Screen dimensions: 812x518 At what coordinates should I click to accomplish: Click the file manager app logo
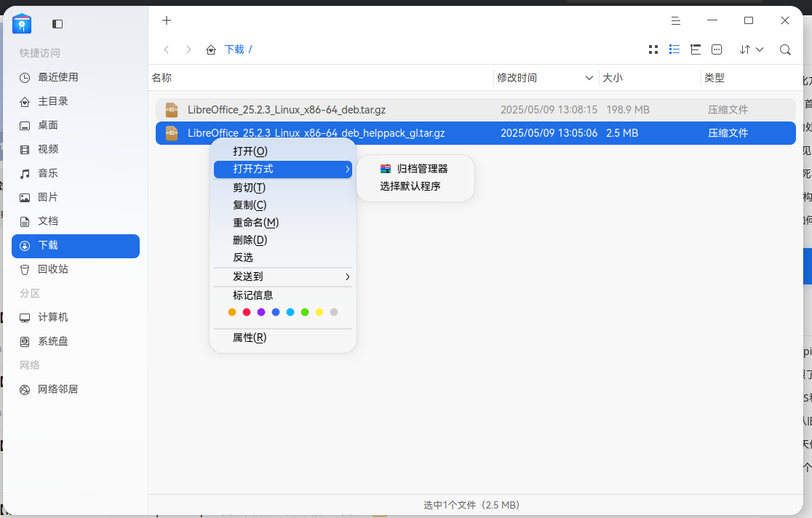pyautogui.click(x=22, y=24)
